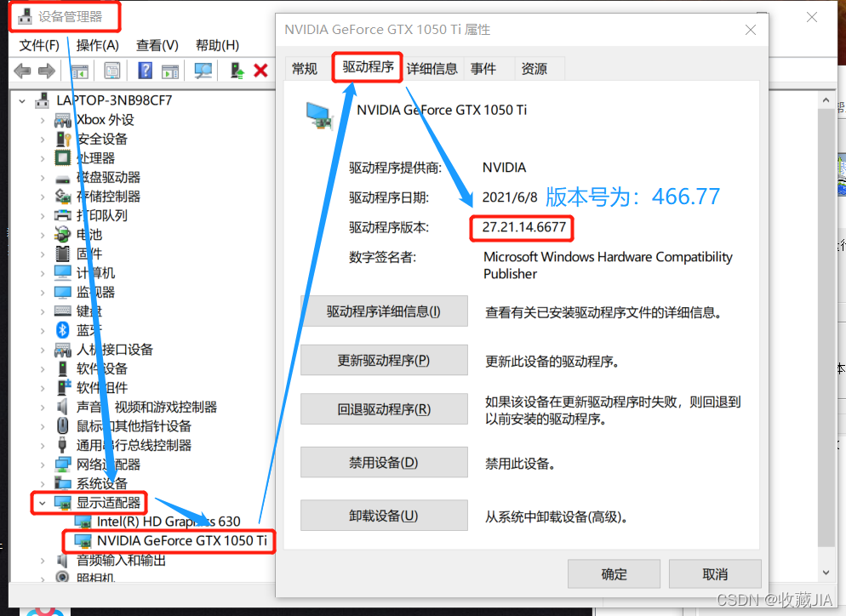Click the 固件 firmware icon
The height and width of the screenshot is (616, 846).
(x=63, y=254)
